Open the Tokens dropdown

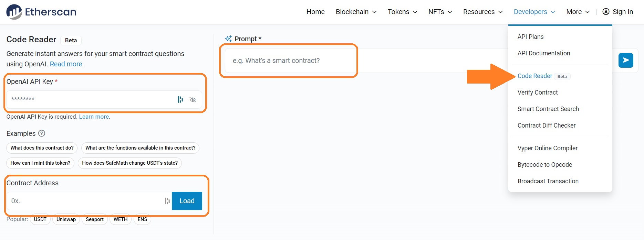click(x=399, y=11)
